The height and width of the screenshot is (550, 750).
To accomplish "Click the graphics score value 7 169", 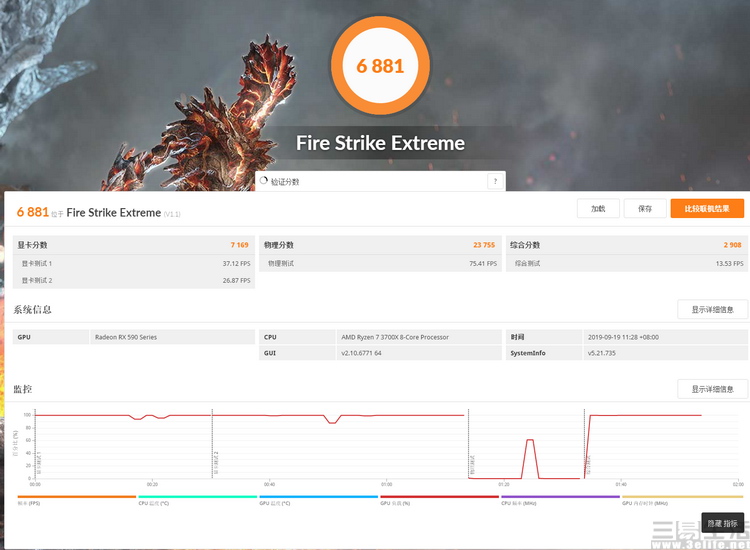I will coord(239,245).
